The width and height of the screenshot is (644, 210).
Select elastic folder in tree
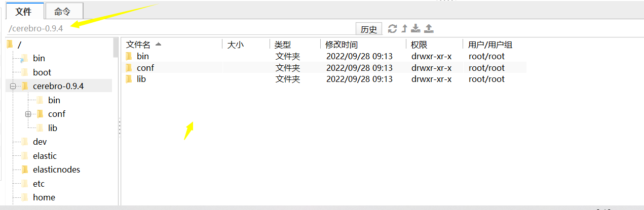click(x=45, y=156)
